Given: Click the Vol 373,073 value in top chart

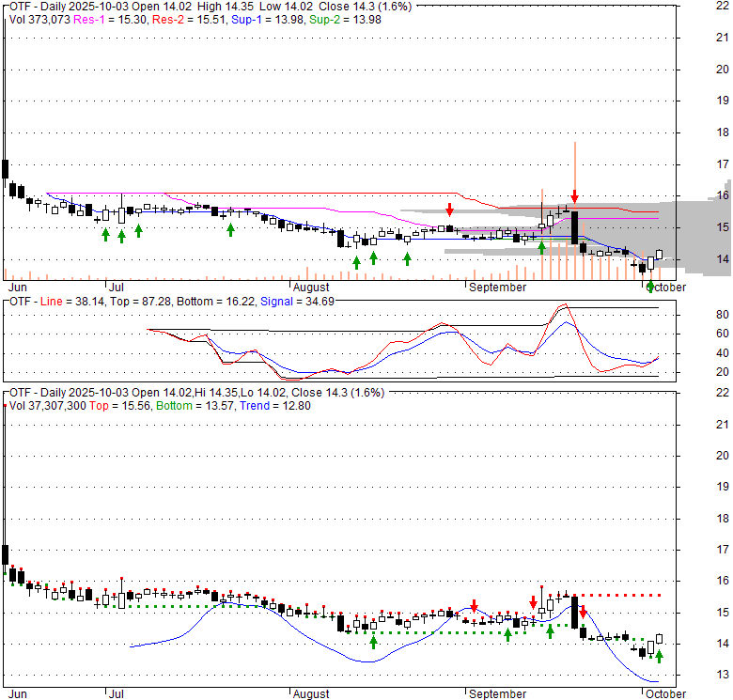Looking at the screenshot, I should coord(39,20).
